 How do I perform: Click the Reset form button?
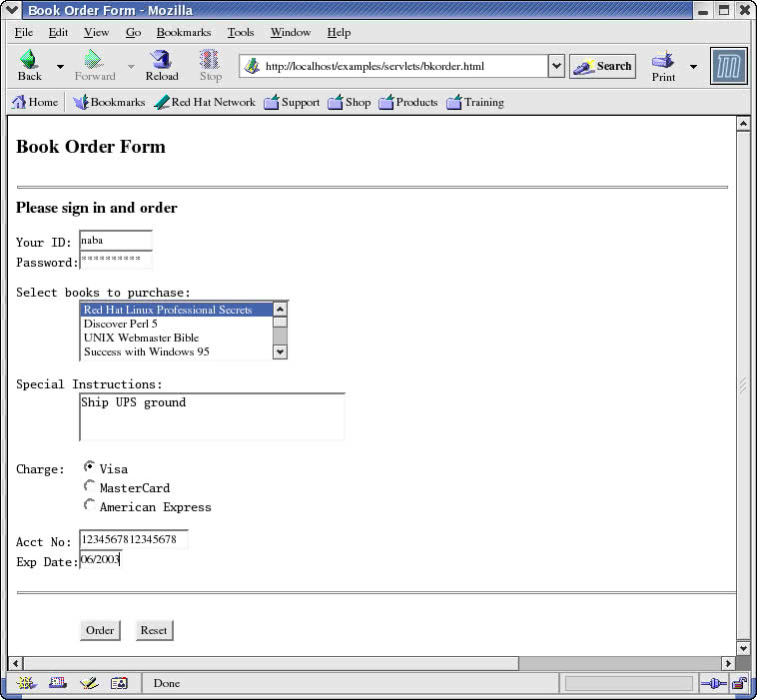coord(154,630)
